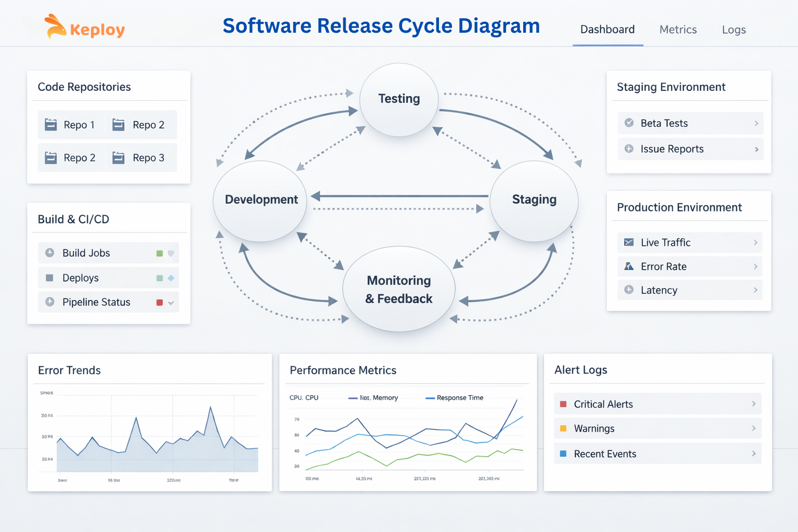This screenshot has width=798, height=532.
Task: Click the Keploy logo icon
Action: [x=55, y=26]
